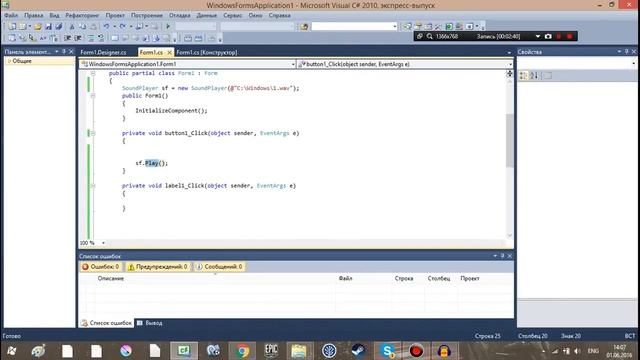The width and height of the screenshot is (640, 360).
Task: Click the code editor vertical scrollbar thumb
Action: [x=509, y=141]
